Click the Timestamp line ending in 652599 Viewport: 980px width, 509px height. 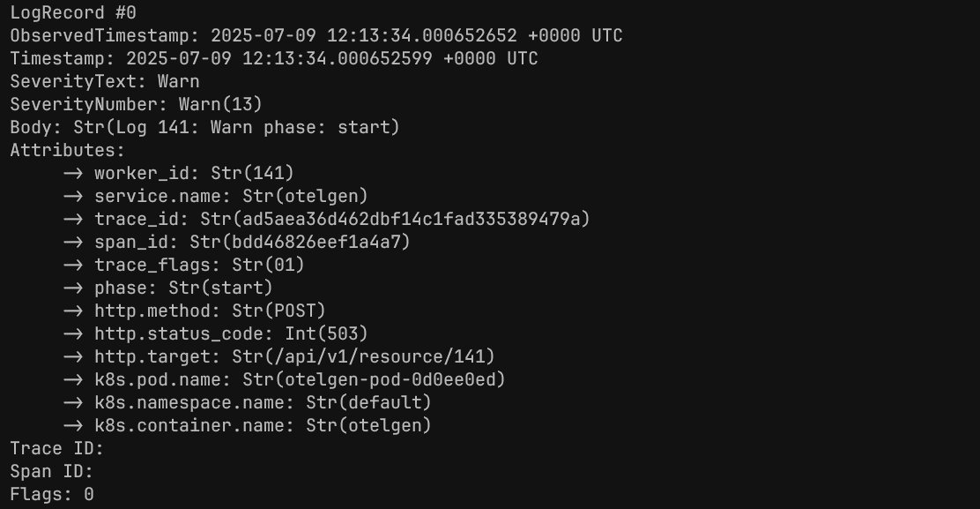[x=273, y=59]
